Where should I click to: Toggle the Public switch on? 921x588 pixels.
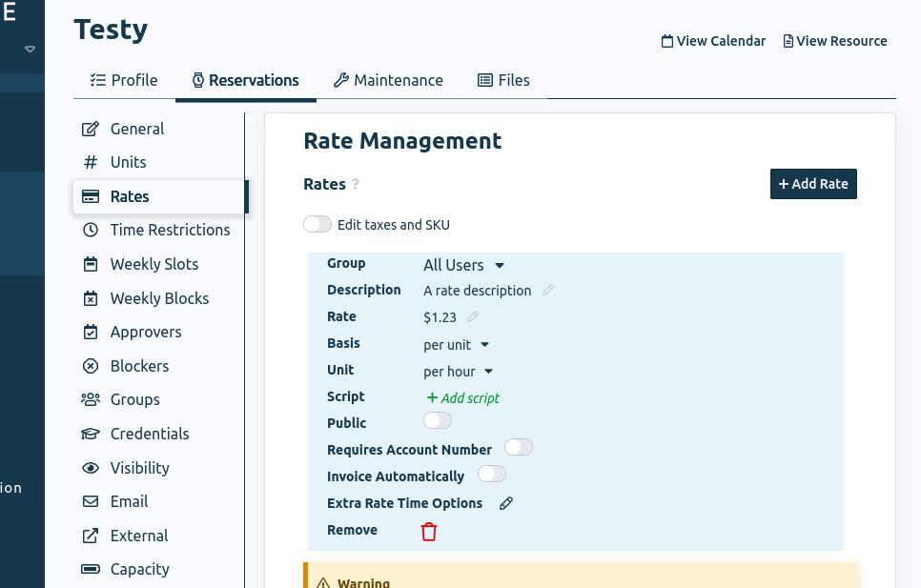point(438,421)
